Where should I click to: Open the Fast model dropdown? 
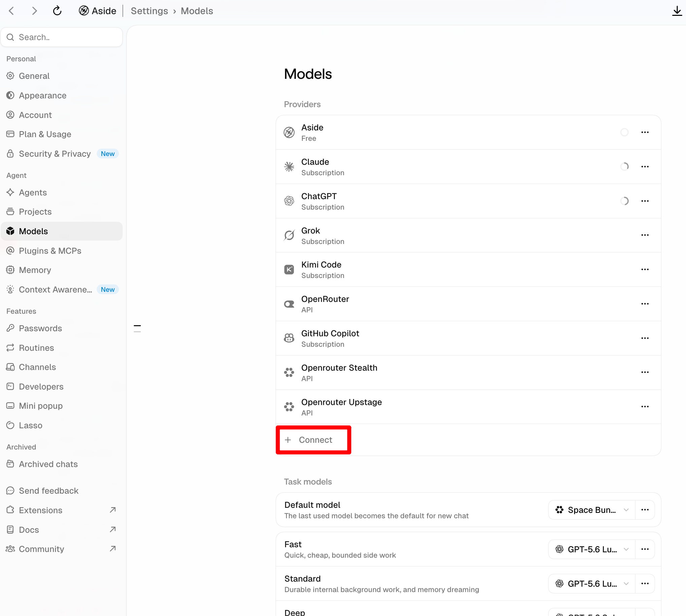[x=592, y=549]
